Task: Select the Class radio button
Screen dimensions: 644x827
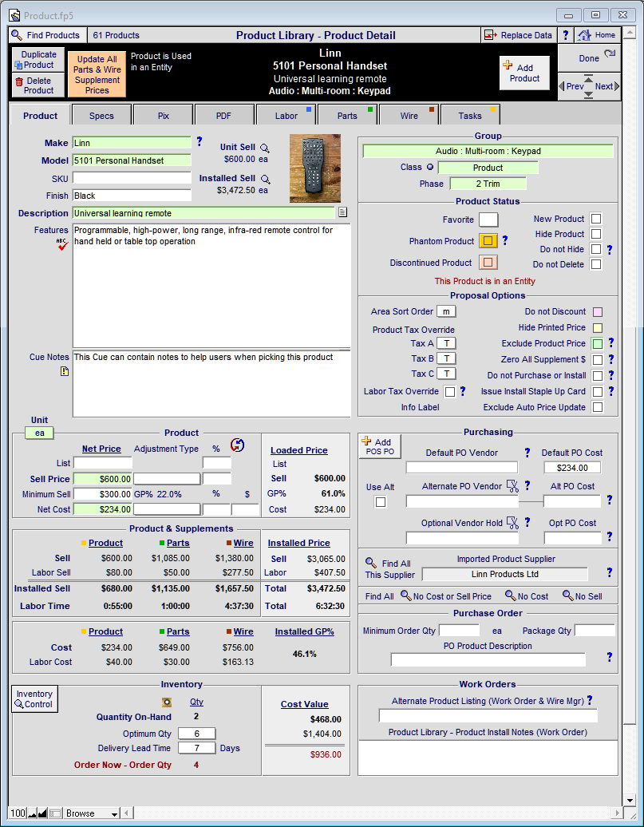Action: pos(430,167)
